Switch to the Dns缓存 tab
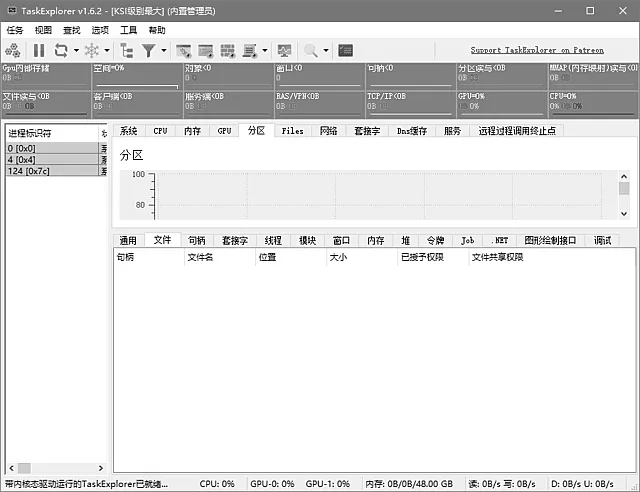 click(412, 131)
